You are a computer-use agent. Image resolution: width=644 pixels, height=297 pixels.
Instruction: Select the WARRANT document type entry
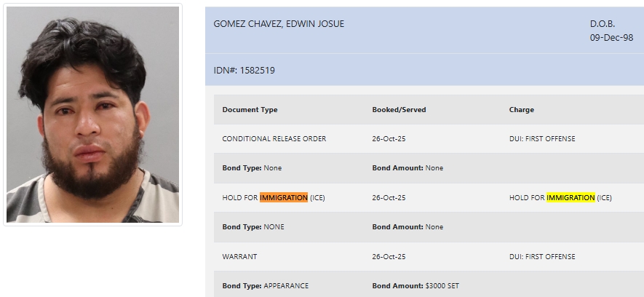pyautogui.click(x=239, y=257)
